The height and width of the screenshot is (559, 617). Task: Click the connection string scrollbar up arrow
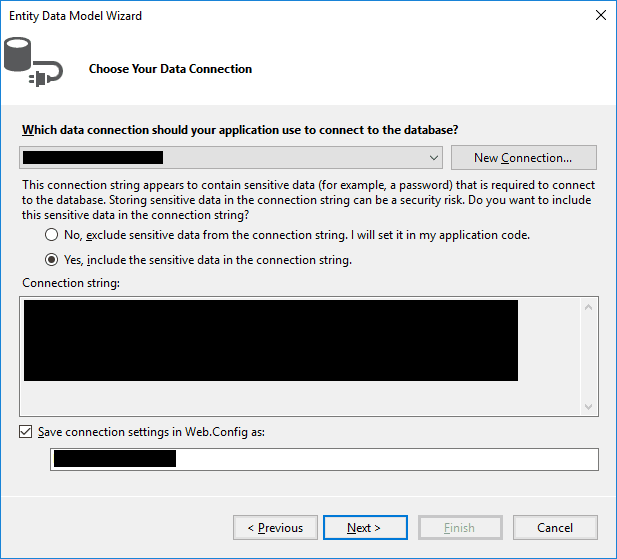[x=589, y=307]
